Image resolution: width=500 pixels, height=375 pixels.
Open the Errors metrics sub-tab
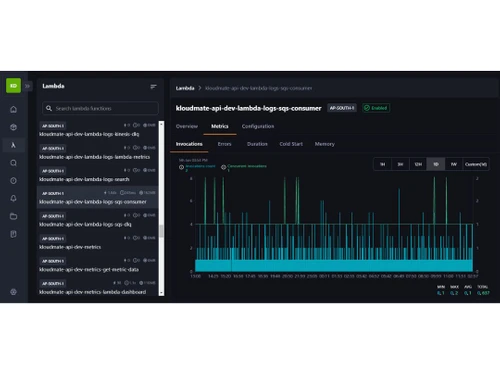click(224, 144)
